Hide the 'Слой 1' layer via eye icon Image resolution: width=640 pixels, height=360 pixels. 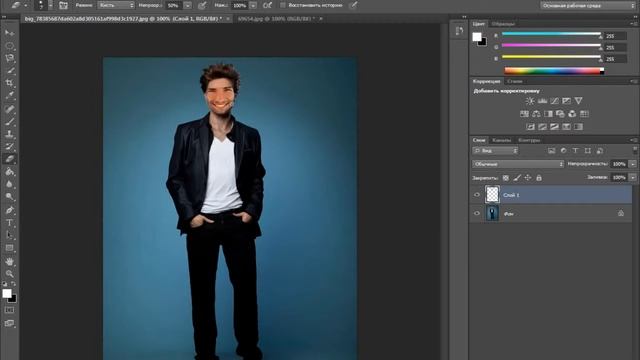pos(477,195)
